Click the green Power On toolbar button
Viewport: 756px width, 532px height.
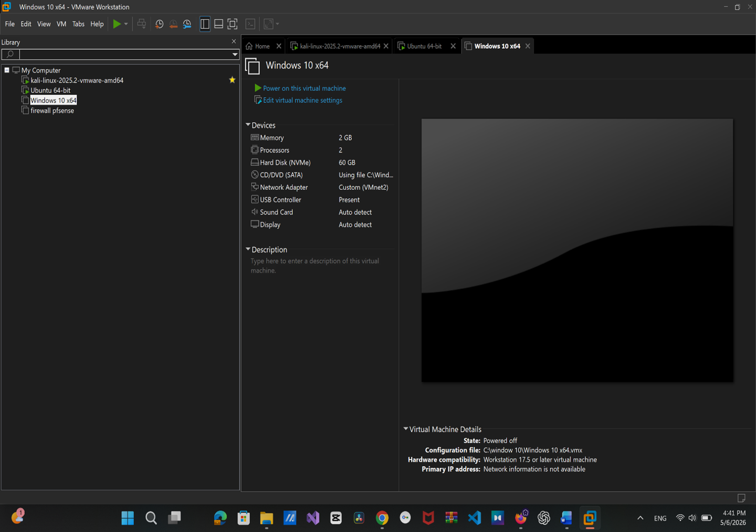[x=117, y=24]
